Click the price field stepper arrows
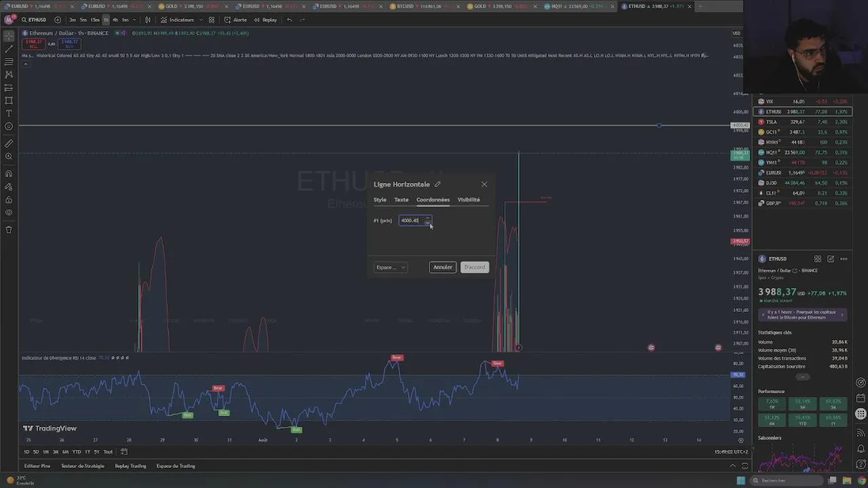Viewport: 868px width, 488px height. pos(427,220)
